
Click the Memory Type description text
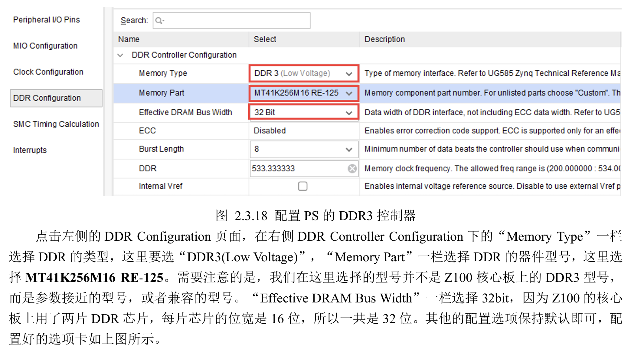[x=492, y=73]
